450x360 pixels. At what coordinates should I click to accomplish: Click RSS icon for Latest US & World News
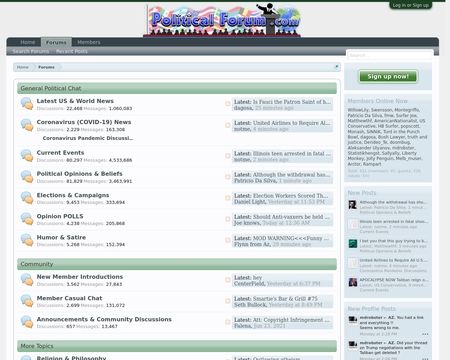228,104
